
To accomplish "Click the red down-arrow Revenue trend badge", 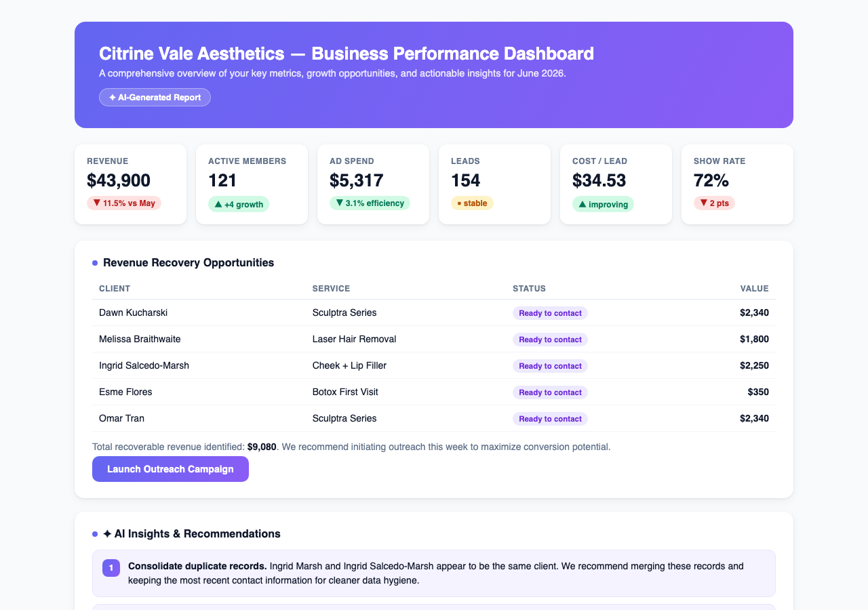I will [x=124, y=203].
